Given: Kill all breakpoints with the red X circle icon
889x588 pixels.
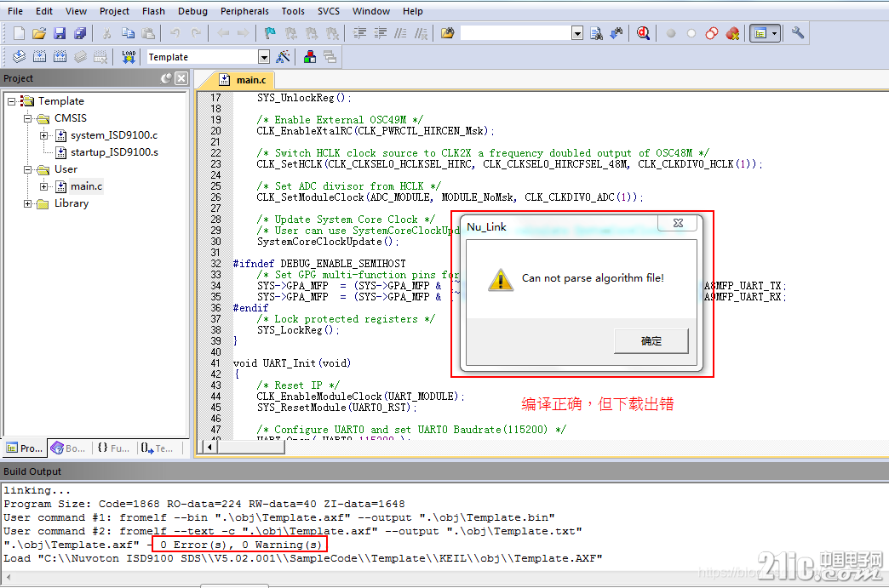Looking at the screenshot, I should coord(732,33).
